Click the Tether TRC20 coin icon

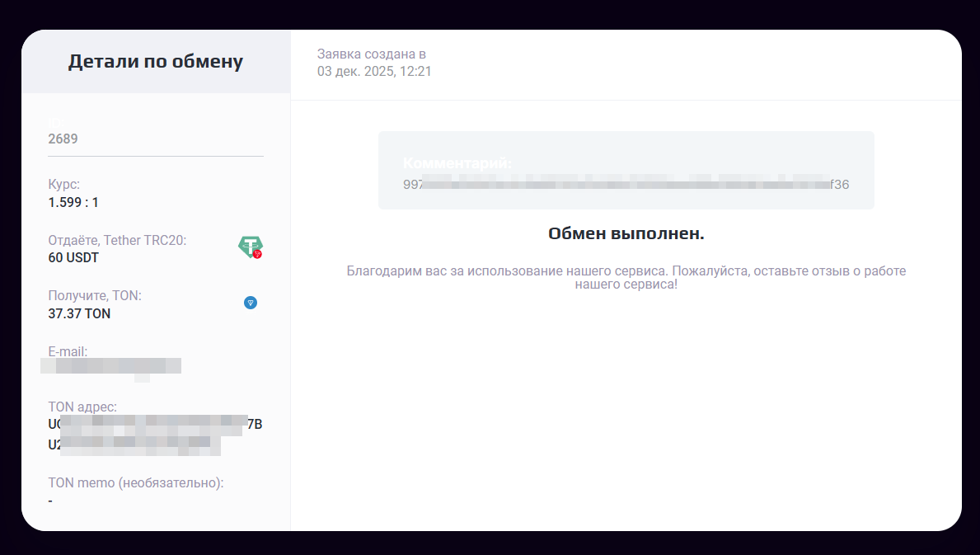point(251,247)
